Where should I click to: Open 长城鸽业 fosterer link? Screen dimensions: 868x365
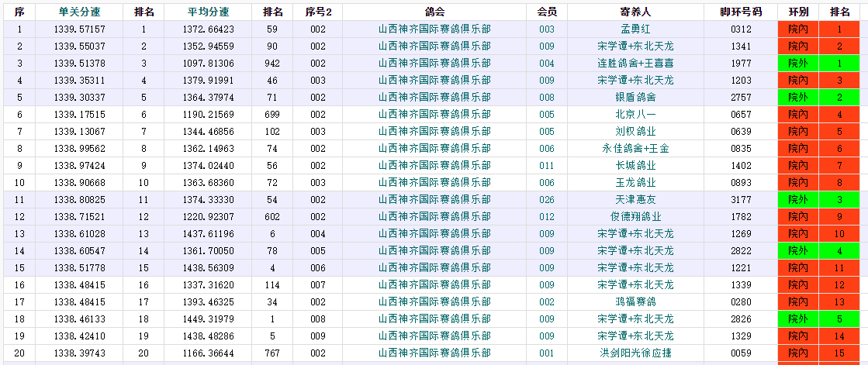click(635, 165)
